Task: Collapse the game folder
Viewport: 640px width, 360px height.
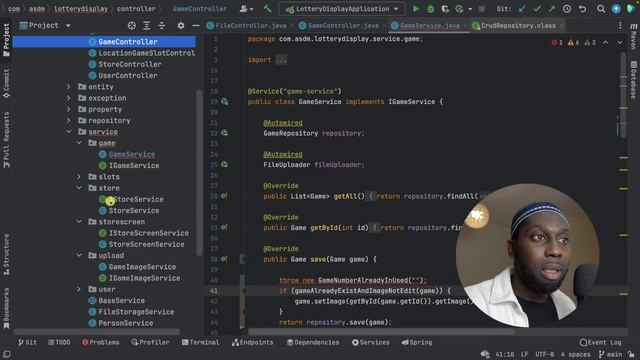Action: click(x=79, y=143)
